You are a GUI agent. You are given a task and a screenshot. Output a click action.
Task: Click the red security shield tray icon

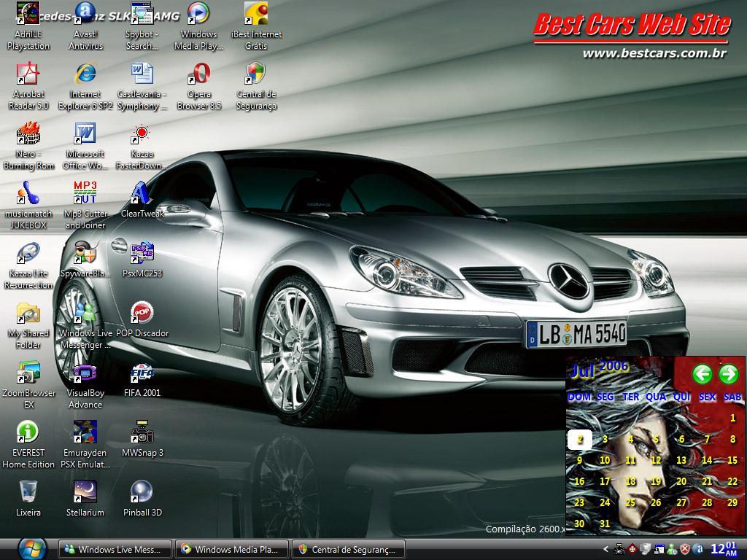click(685, 549)
